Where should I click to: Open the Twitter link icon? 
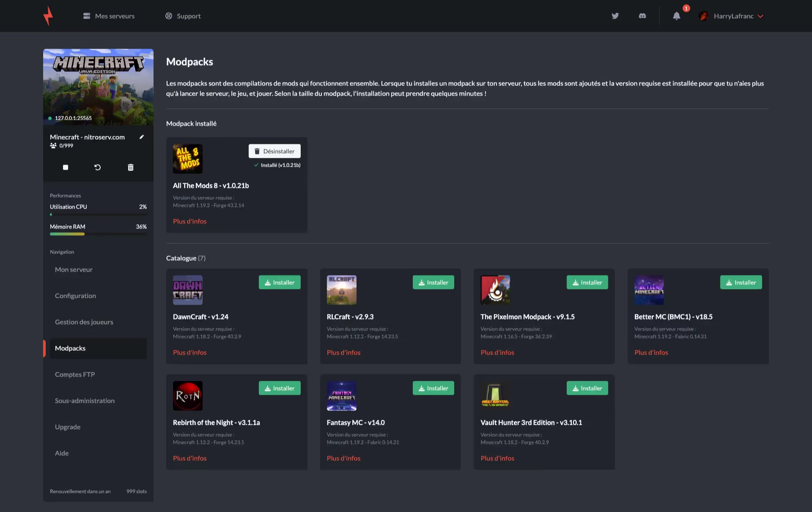tap(615, 16)
